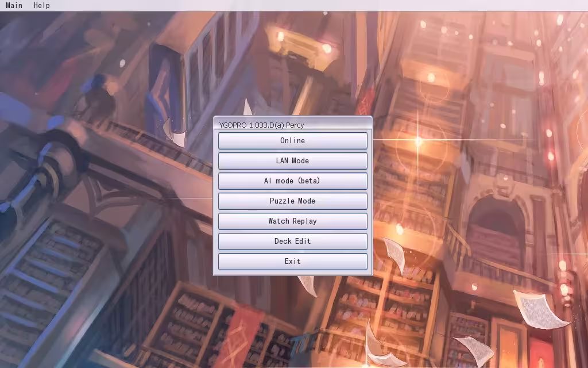Open Puzzle Mode
This screenshot has width=588, height=368.
[x=292, y=201]
